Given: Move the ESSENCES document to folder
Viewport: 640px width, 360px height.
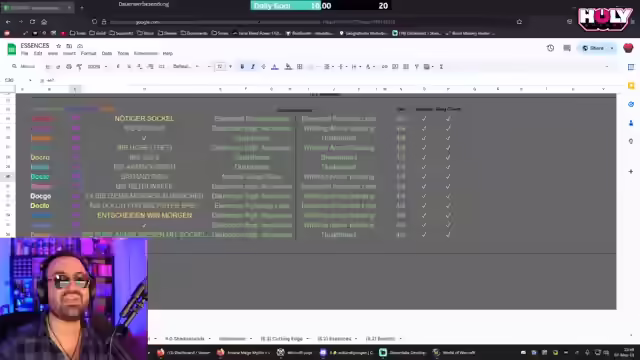Looking at the screenshot, I should coord(69,46).
